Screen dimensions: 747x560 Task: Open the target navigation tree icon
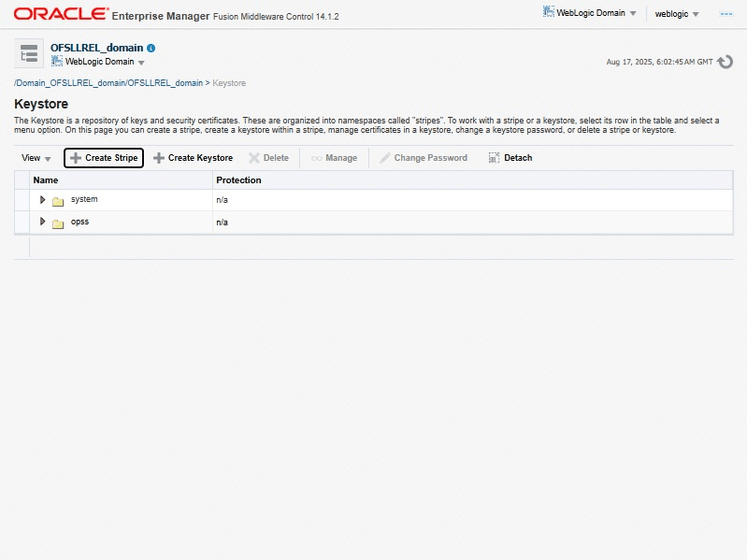29,53
